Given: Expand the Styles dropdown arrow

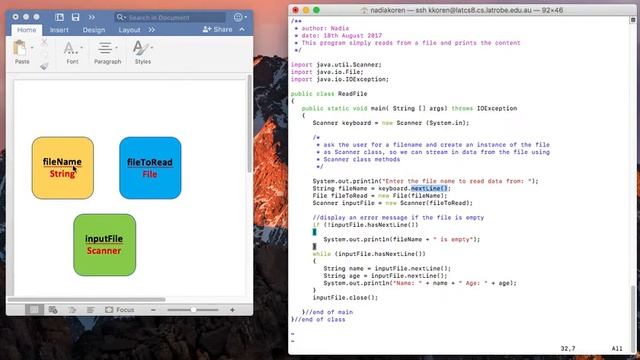Looking at the screenshot, I should pos(152,48).
